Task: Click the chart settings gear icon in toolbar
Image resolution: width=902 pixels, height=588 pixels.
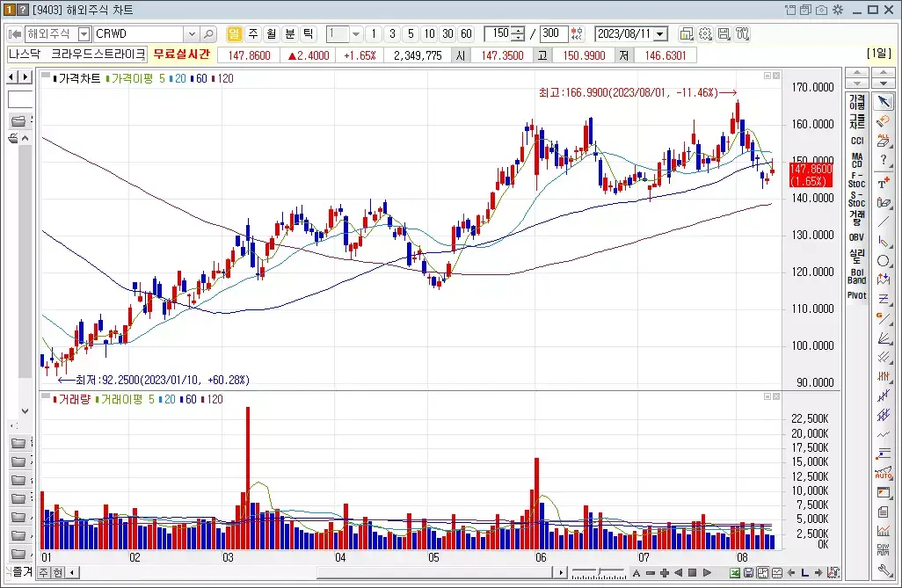Action: click(x=705, y=34)
